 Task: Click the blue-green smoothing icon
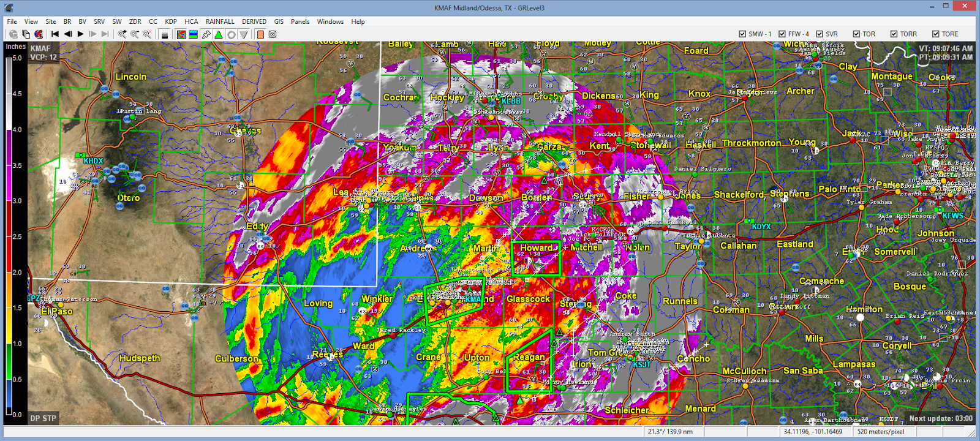pyautogui.click(x=194, y=34)
